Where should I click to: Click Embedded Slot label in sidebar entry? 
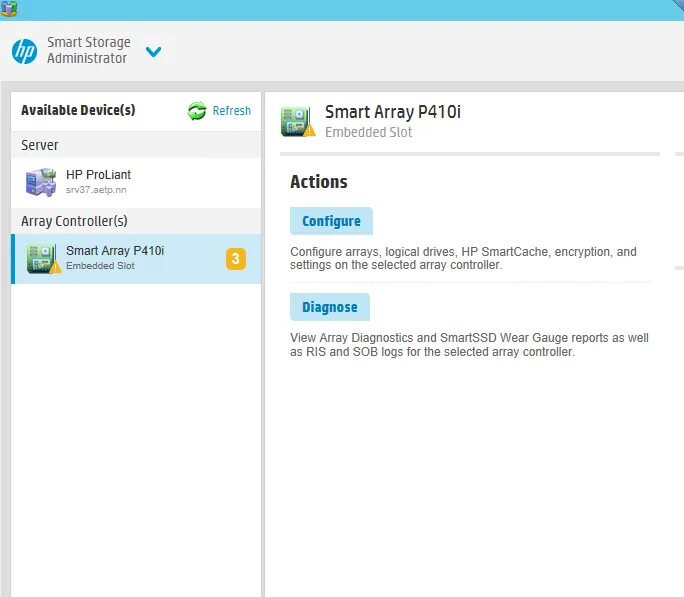point(100,266)
